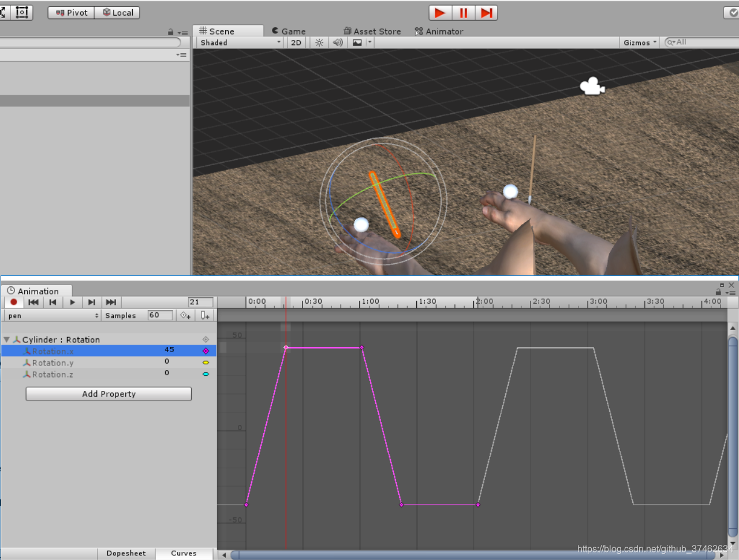Jump to first keyframe of animation
Screen dimensions: 739x560
(x=33, y=302)
